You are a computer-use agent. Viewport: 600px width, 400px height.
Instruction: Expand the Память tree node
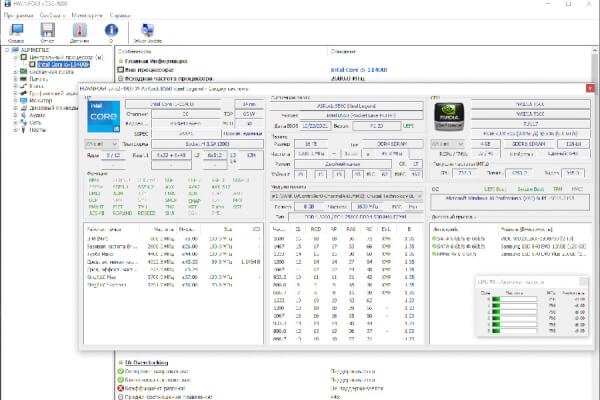click(x=16, y=79)
